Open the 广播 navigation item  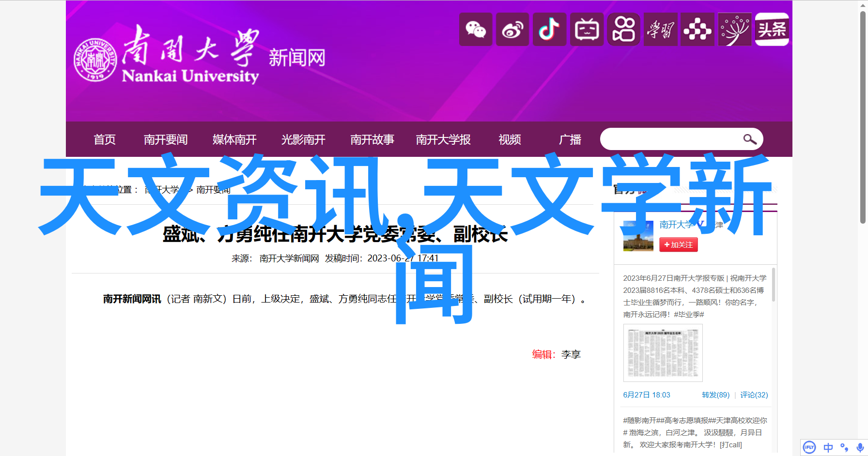click(570, 139)
